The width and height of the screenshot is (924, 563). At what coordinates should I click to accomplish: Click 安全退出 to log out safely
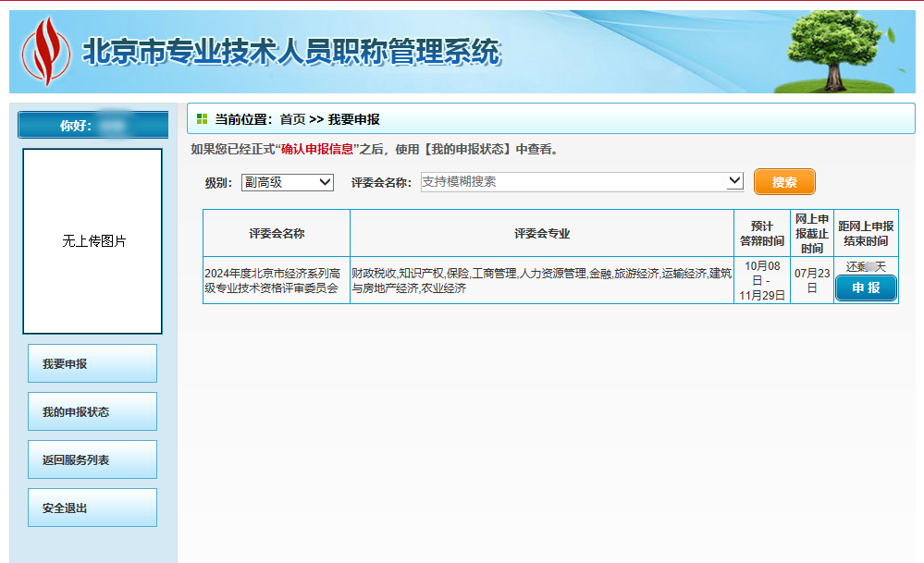[92, 507]
